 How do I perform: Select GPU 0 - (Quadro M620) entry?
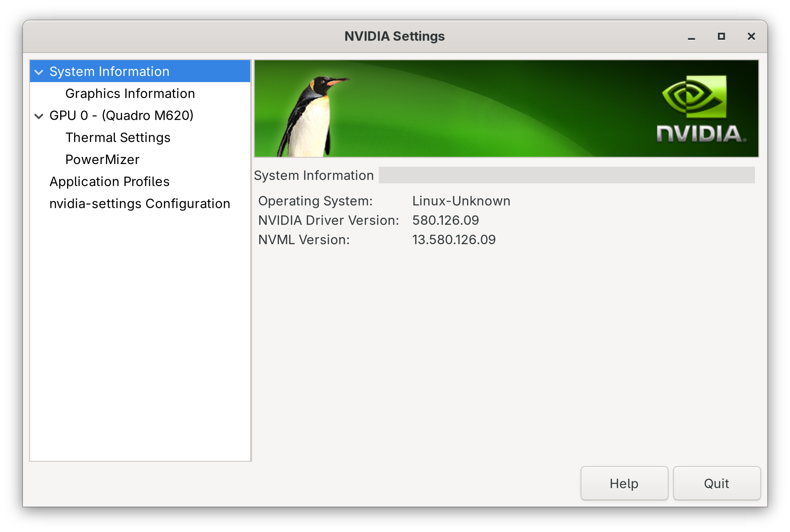[x=122, y=116]
